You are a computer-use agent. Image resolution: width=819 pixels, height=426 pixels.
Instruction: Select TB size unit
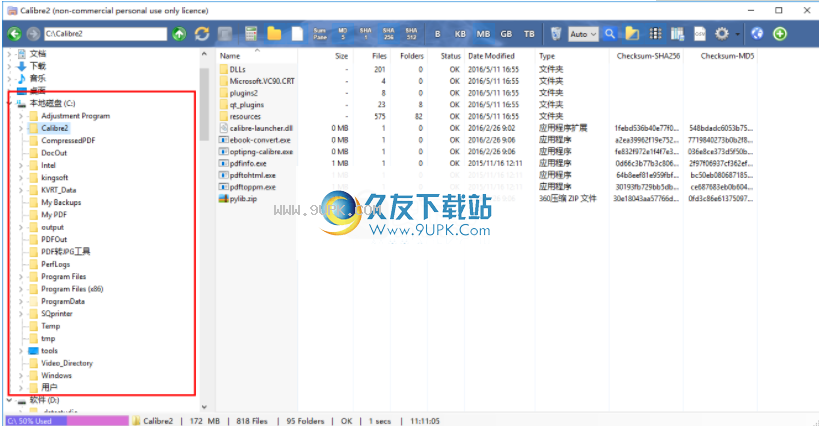(529, 34)
